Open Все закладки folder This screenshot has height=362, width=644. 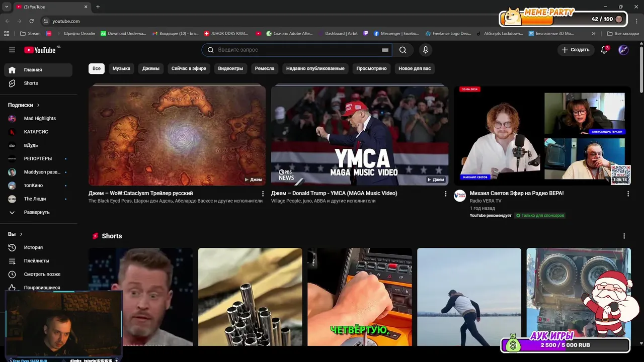point(623,34)
